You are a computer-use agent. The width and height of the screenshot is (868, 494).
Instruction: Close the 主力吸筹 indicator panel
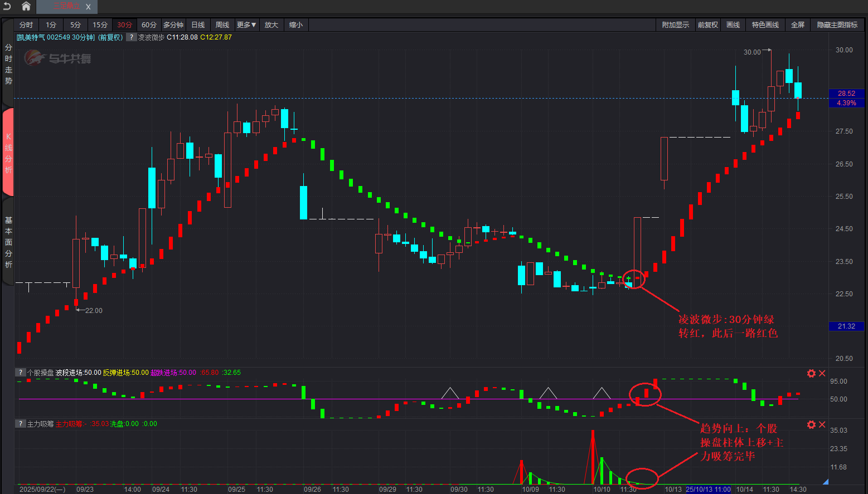[822, 424]
